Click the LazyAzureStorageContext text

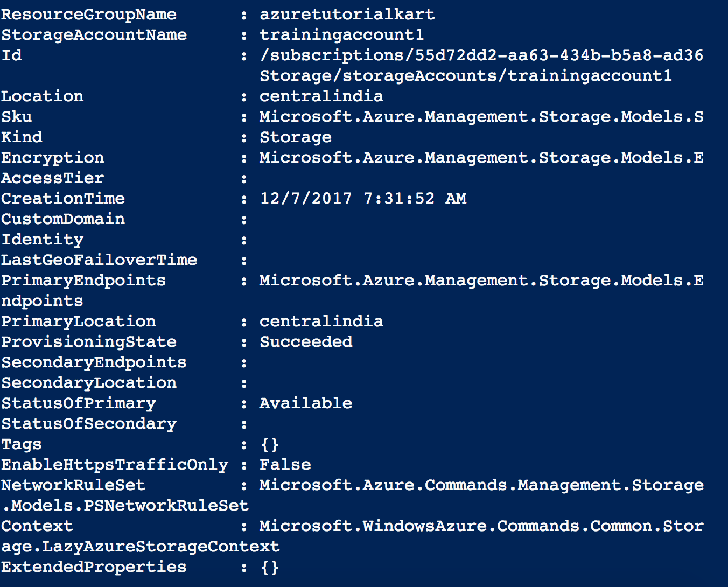click(161, 547)
